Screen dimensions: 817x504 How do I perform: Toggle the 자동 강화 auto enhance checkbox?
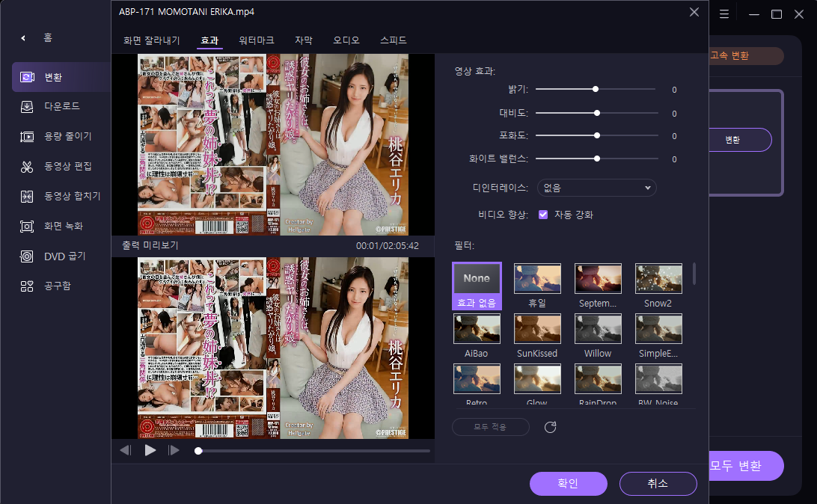(x=543, y=215)
